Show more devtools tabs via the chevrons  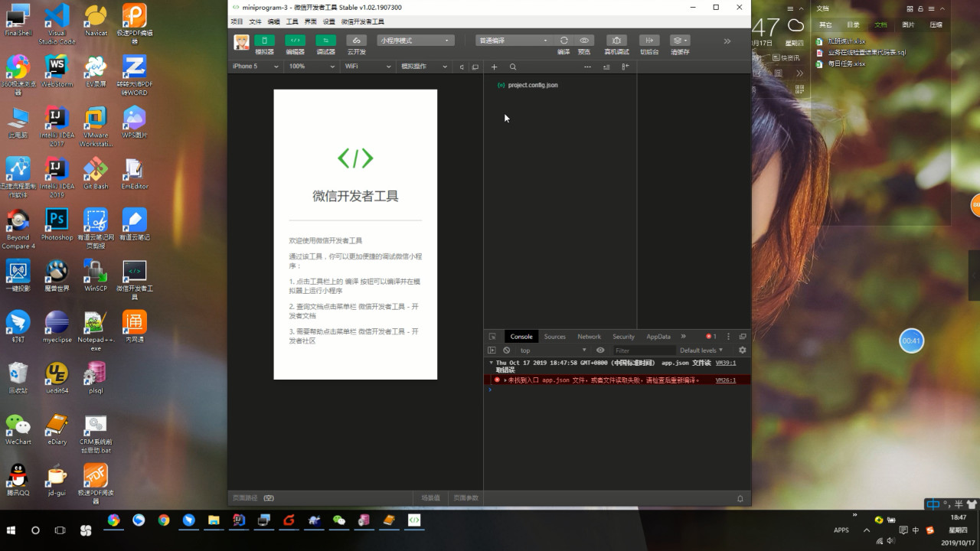click(x=684, y=337)
